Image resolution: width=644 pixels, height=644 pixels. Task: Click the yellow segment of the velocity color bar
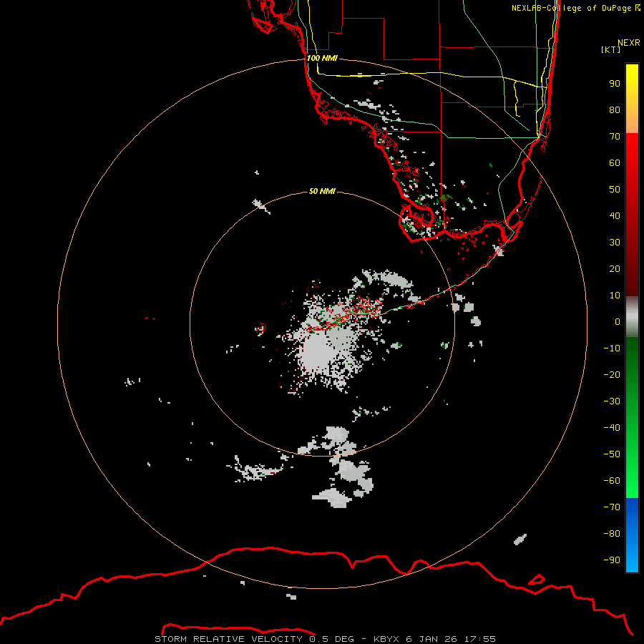point(632,99)
